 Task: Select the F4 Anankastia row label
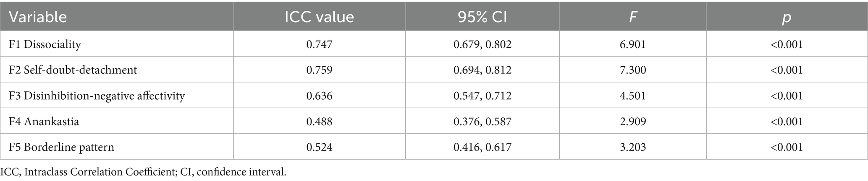click(x=44, y=122)
